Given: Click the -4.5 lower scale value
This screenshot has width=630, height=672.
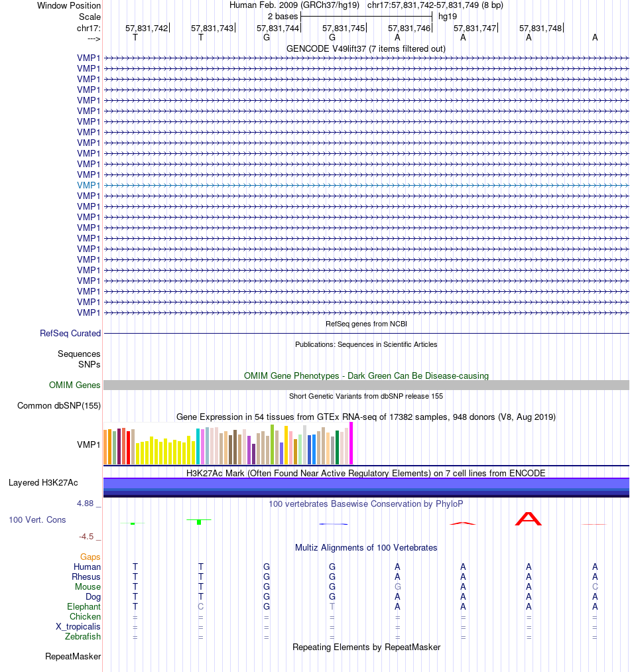Looking at the screenshot, I should [x=86, y=536].
